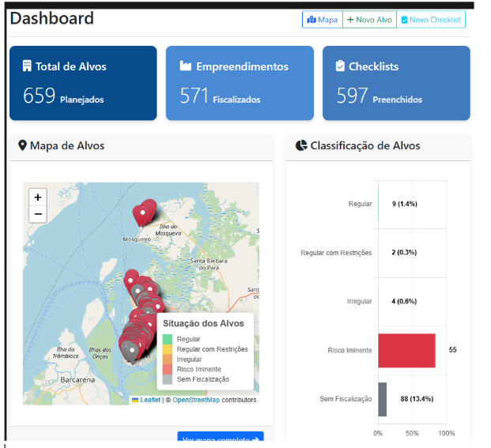Open the Leaflet attribution link

tap(149, 400)
